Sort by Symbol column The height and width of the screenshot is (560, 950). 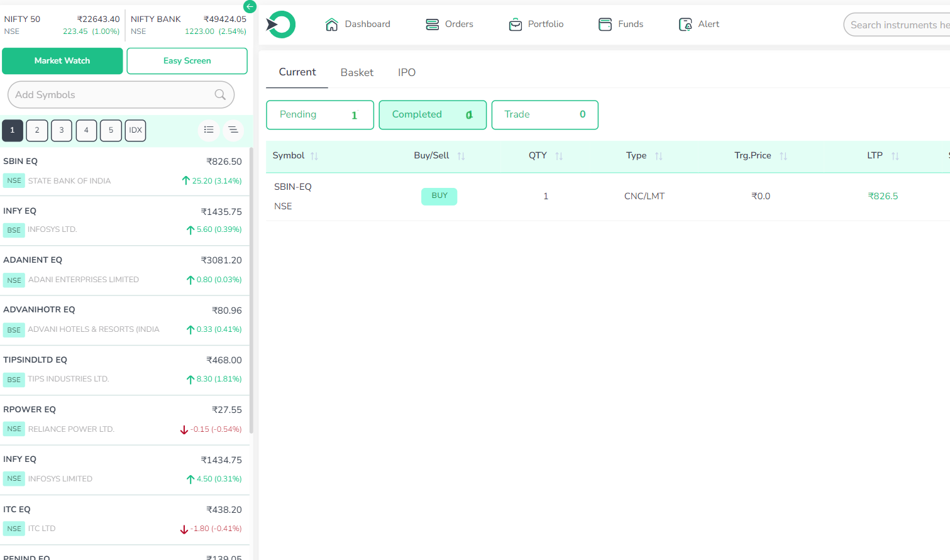click(x=295, y=156)
